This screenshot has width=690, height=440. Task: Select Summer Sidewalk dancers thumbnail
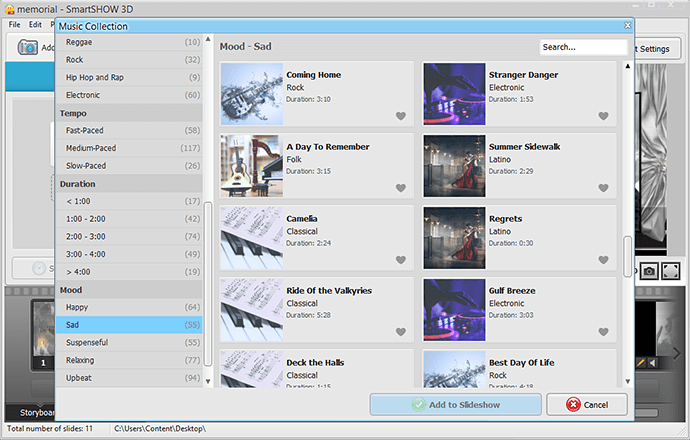[454, 166]
